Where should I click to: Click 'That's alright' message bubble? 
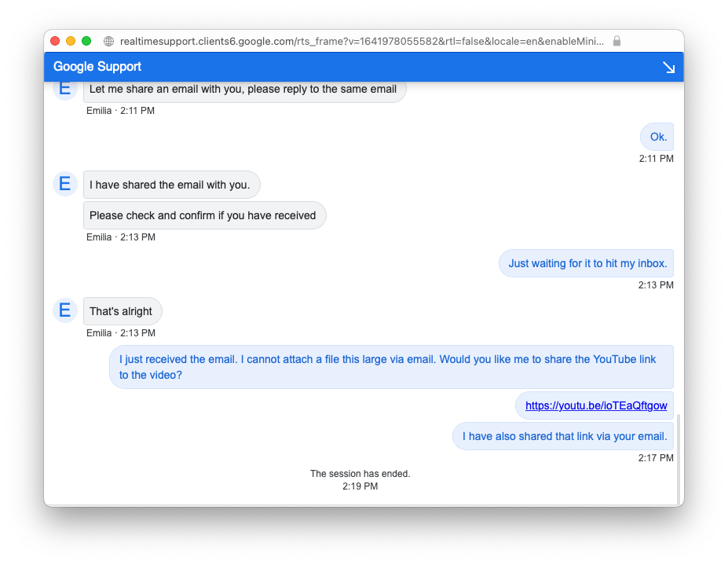click(x=122, y=311)
